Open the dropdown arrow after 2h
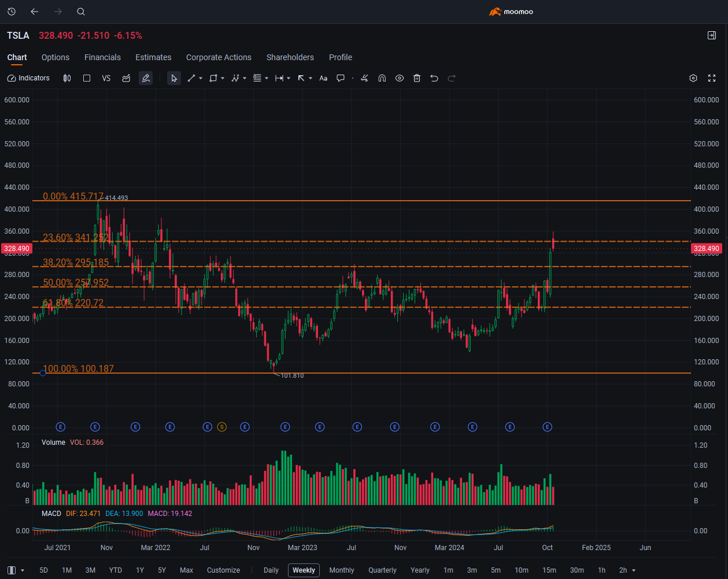 point(634,570)
